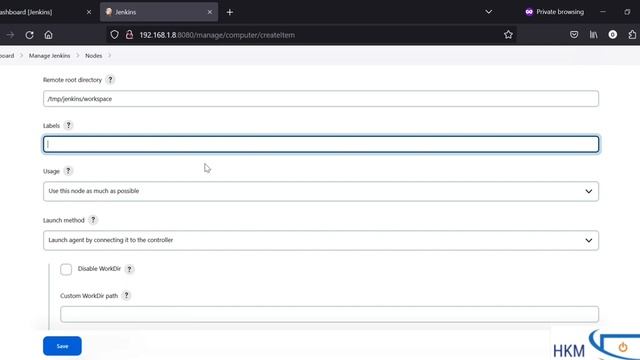The width and height of the screenshot is (640, 360).
Task: Open help for Usage setting
Action: click(x=68, y=171)
